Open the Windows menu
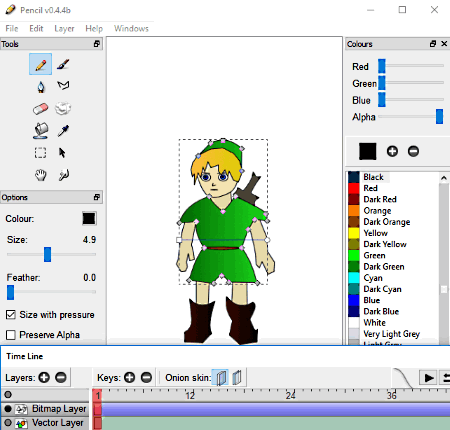450x430 pixels. [x=131, y=29]
